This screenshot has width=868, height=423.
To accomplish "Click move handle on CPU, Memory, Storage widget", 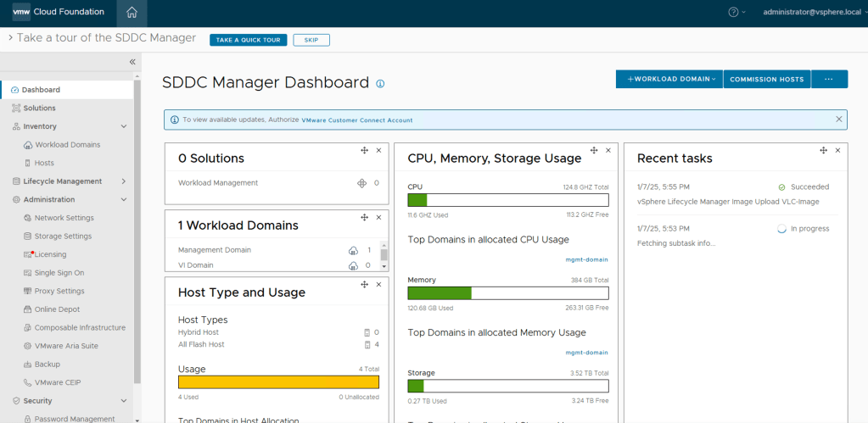I will (593, 150).
